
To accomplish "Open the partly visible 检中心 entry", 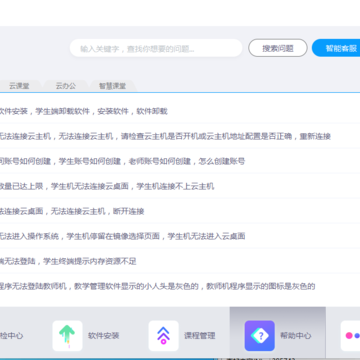I will (11, 336).
